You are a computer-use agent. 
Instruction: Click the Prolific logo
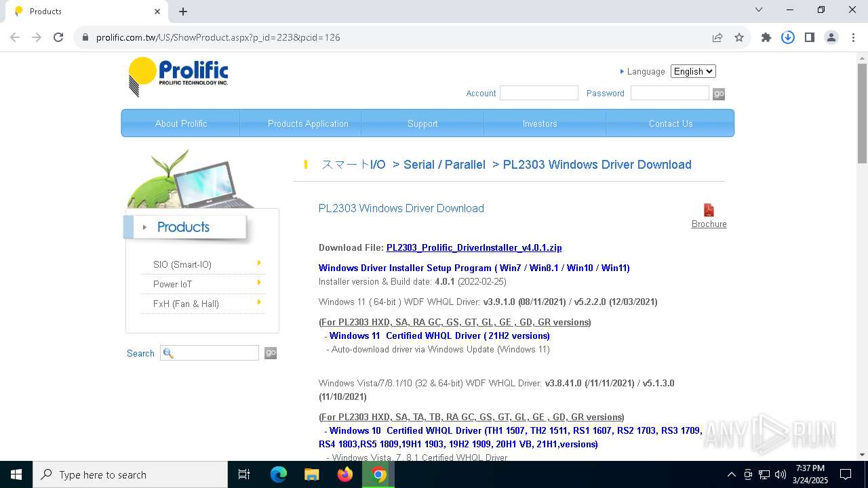point(178,77)
